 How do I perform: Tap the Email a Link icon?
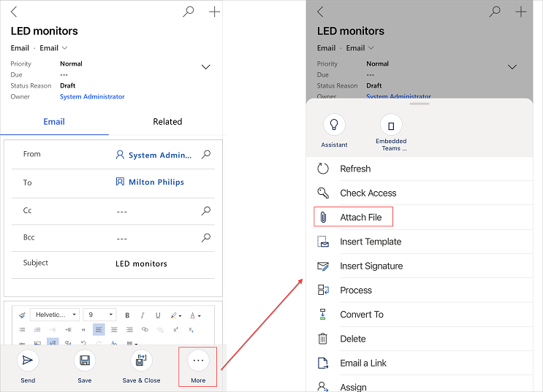(323, 363)
